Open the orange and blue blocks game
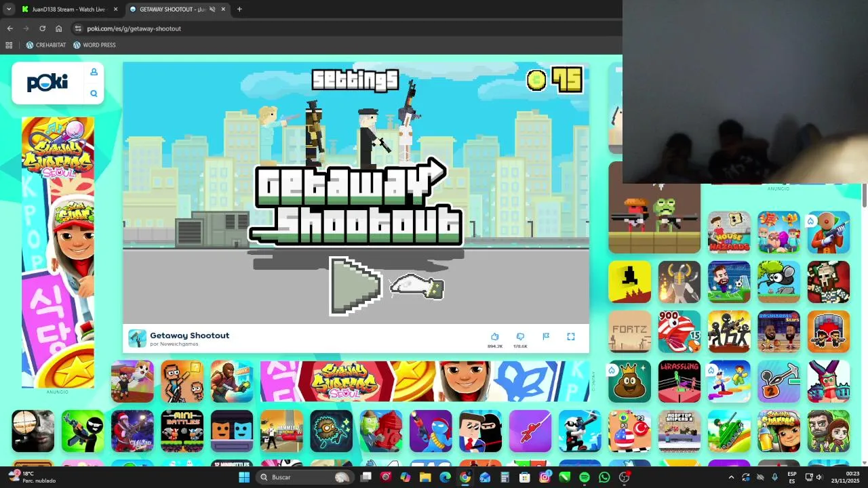The width and height of the screenshot is (868, 488). point(232,430)
